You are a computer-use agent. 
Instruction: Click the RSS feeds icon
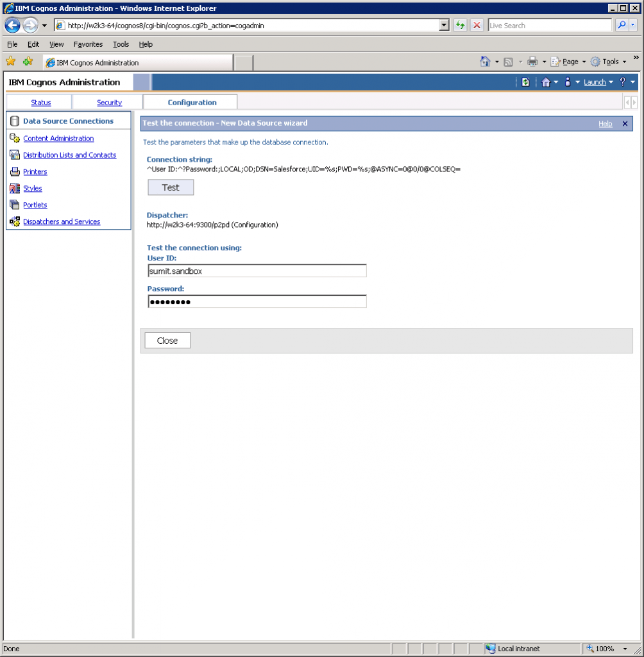coord(508,62)
